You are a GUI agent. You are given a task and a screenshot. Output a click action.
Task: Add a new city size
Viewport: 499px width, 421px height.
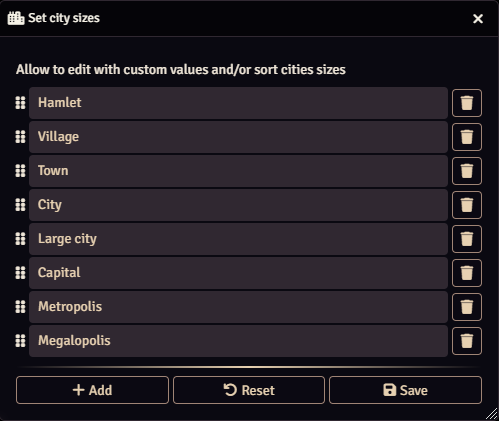coord(92,390)
